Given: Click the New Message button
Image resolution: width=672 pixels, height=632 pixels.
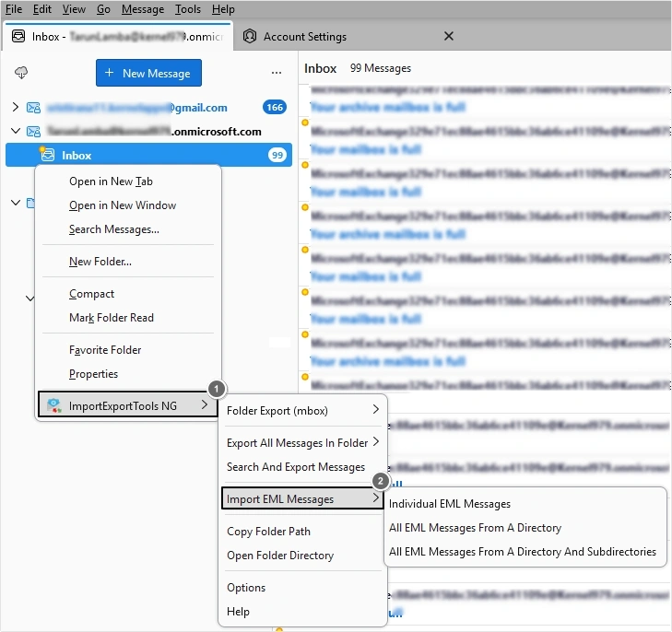Looking at the screenshot, I should coord(148,73).
